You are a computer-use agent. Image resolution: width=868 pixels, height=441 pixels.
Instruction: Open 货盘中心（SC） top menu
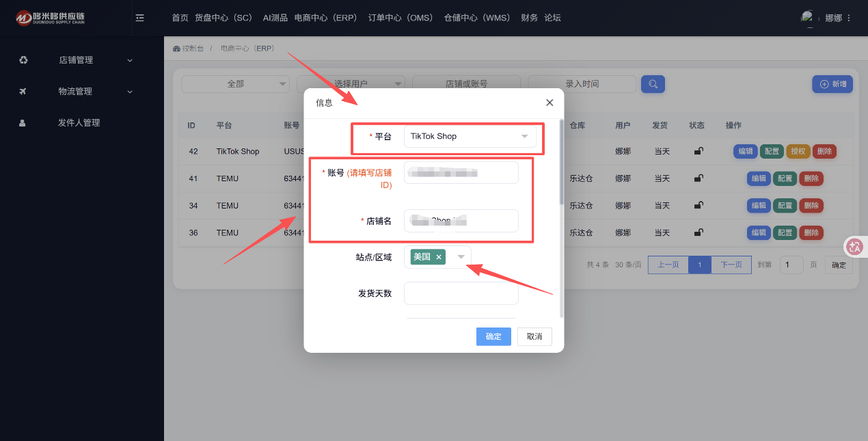click(223, 18)
